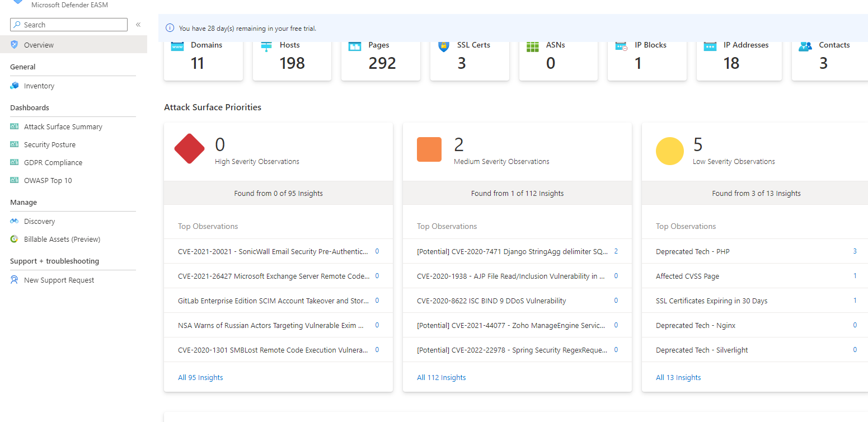This screenshot has height=422, width=868.
Task: Open the Security Posture dashboard
Action: tap(49, 144)
